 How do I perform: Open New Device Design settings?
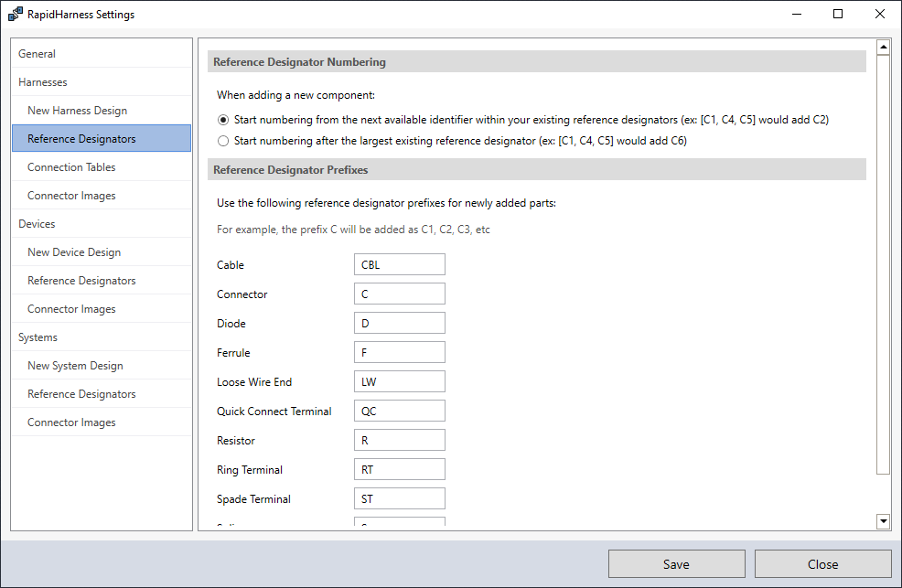[102, 252]
